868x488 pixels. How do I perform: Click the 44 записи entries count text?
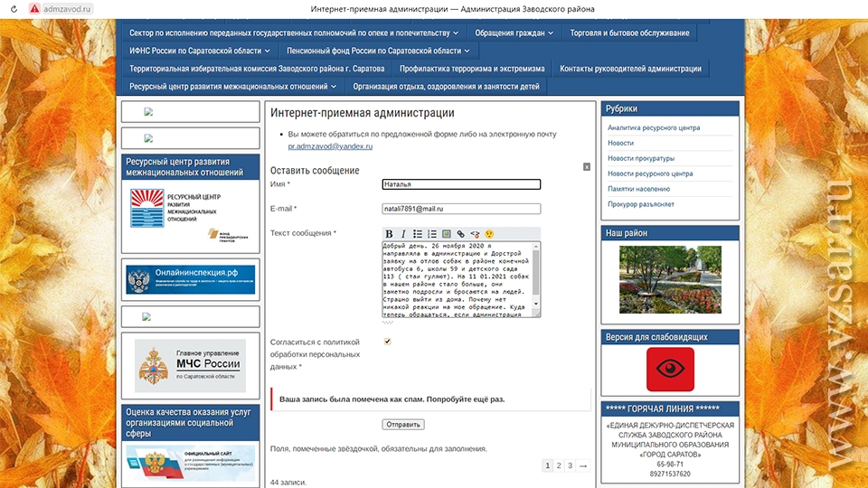point(288,483)
